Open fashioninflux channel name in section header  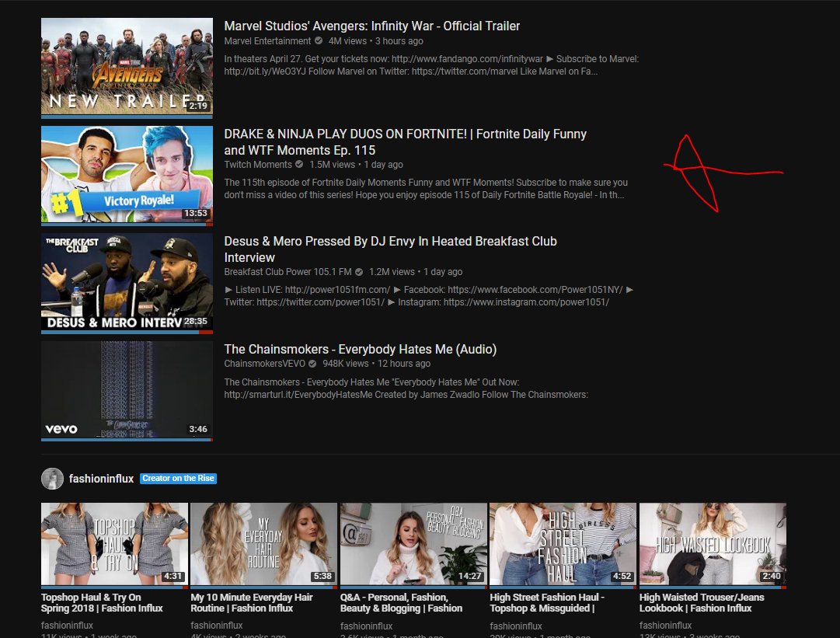click(x=101, y=479)
